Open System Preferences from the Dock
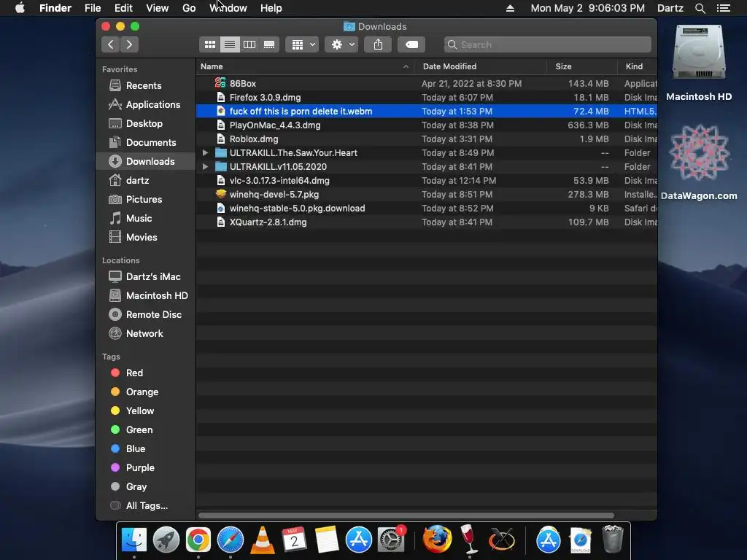747x560 pixels. [391, 540]
